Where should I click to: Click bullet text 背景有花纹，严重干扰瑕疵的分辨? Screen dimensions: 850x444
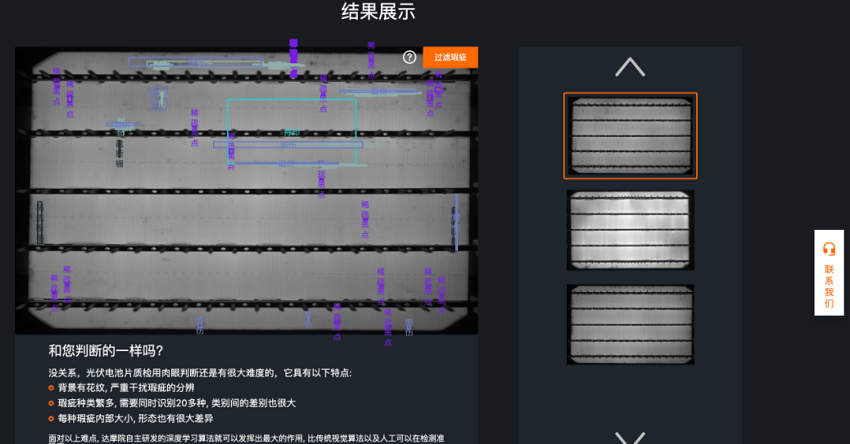(126, 388)
